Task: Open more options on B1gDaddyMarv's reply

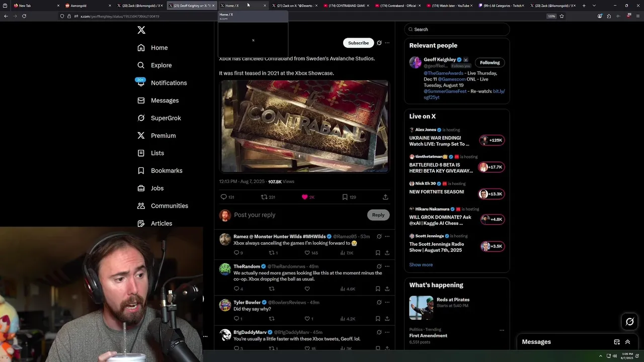Action: tap(387, 332)
